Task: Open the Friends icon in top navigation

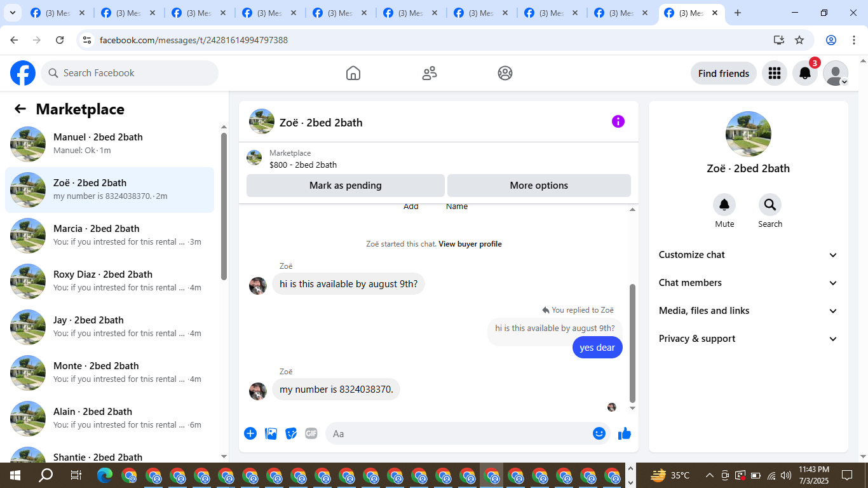Action: pos(430,73)
